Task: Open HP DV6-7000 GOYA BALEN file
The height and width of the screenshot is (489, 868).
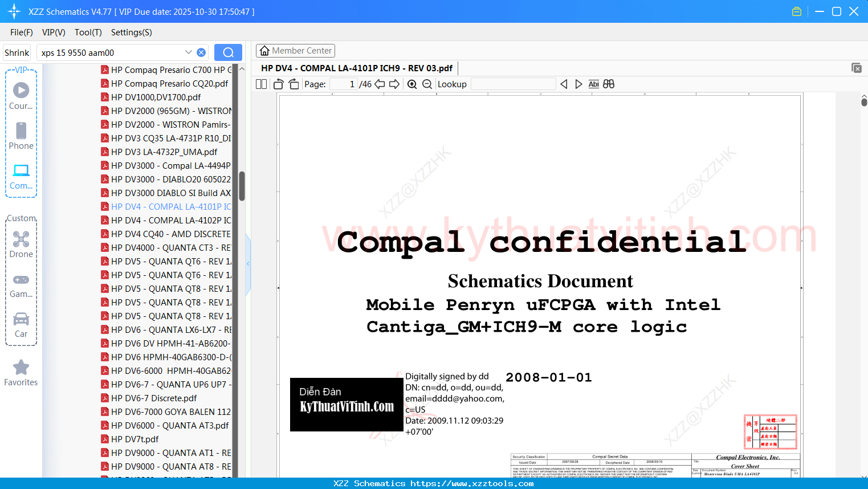Action: click(165, 412)
